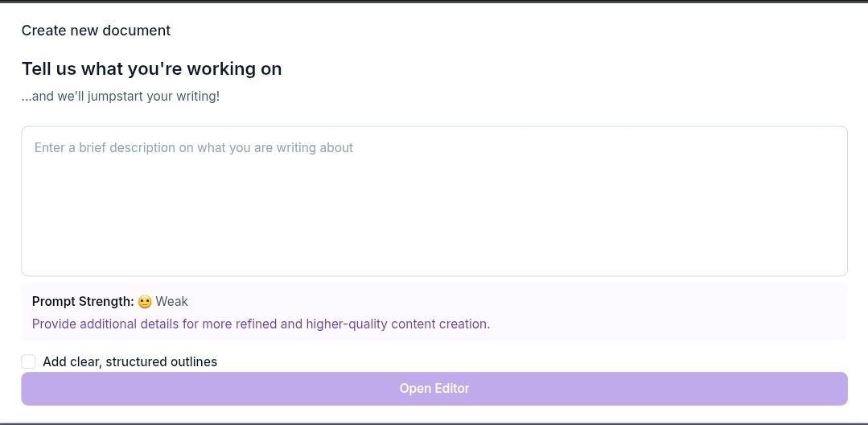Image resolution: width=868 pixels, height=425 pixels.
Task: Click the lavender prompt strength panel background
Action: [664, 312]
